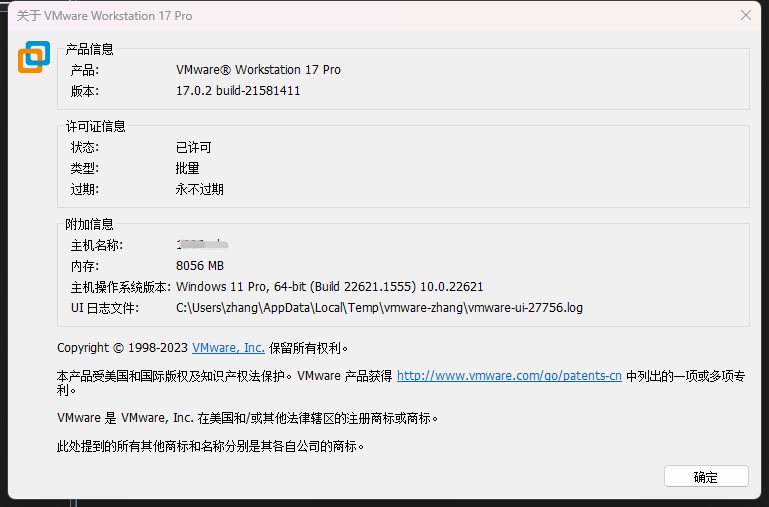Click the 附加信息 group heading
This screenshot has width=769, height=507.
(x=89, y=224)
